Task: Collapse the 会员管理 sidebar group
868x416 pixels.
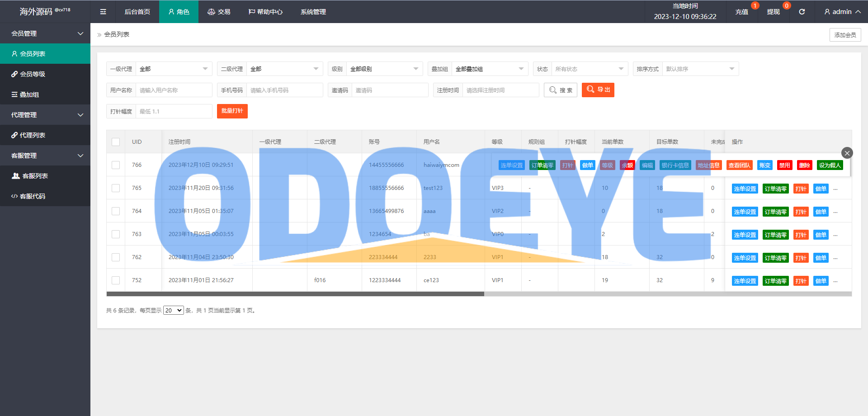Action: coord(45,33)
